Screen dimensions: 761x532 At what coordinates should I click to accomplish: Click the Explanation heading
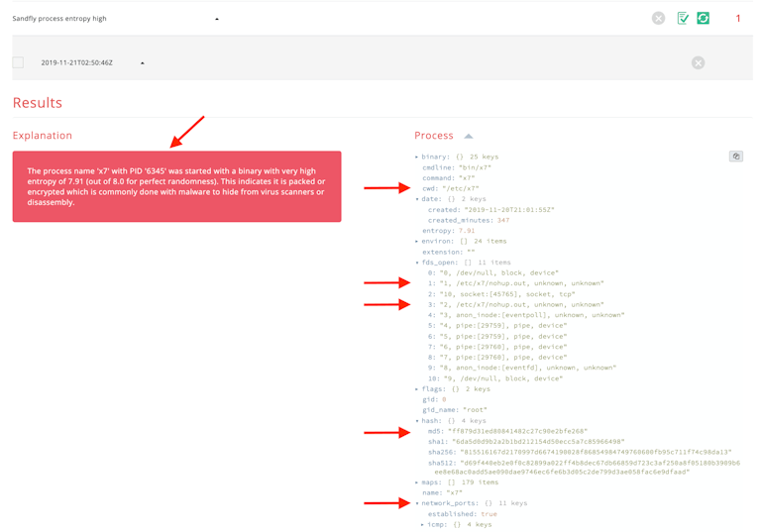[43, 136]
